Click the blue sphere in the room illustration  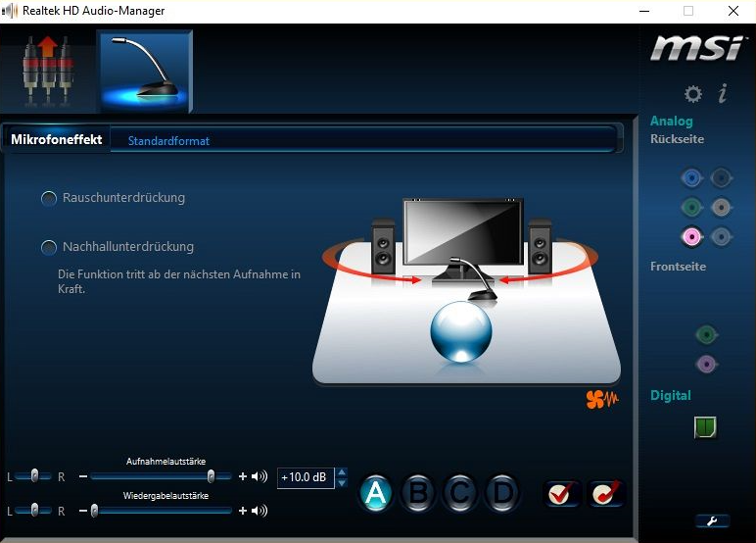[x=461, y=331]
